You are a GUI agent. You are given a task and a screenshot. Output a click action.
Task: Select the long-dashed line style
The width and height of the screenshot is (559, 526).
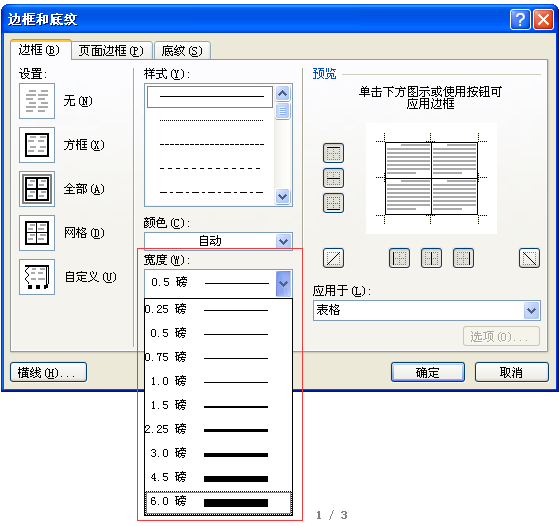pyautogui.click(x=210, y=168)
